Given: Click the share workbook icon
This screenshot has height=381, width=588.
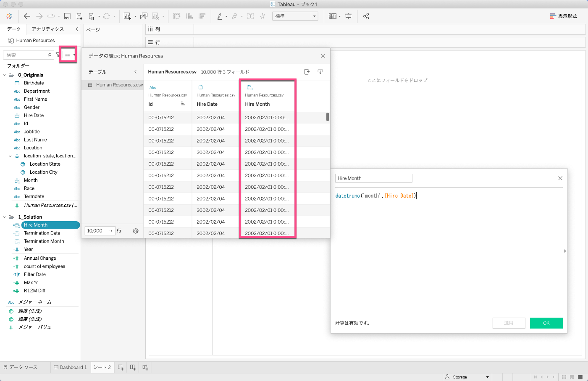Looking at the screenshot, I should [x=366, y=16].
